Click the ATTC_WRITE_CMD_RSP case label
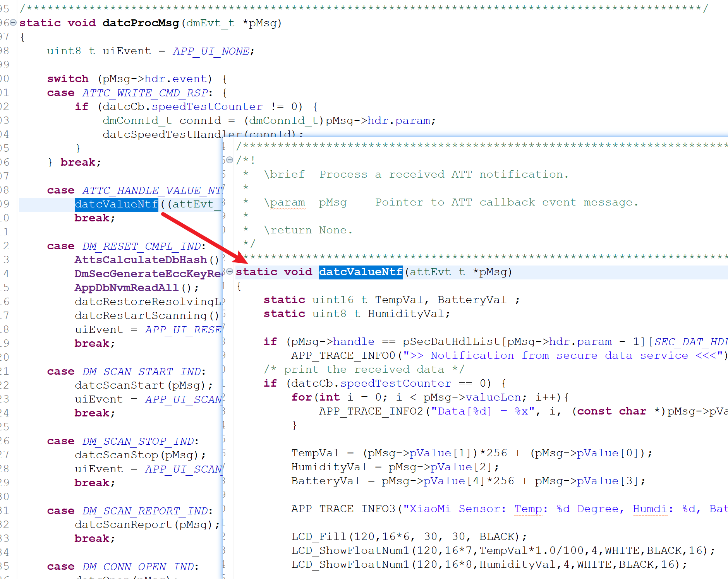Viewport: 728px width, 579px height. point(145,93)
